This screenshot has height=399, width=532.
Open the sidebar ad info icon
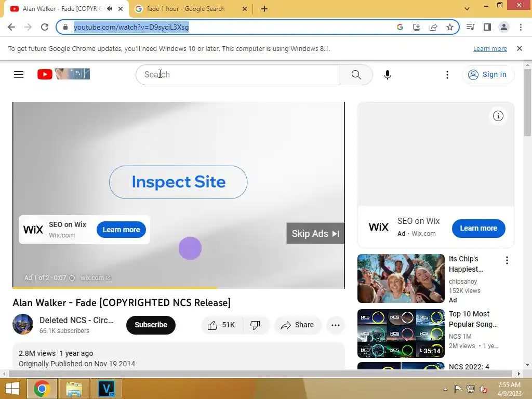498,116
